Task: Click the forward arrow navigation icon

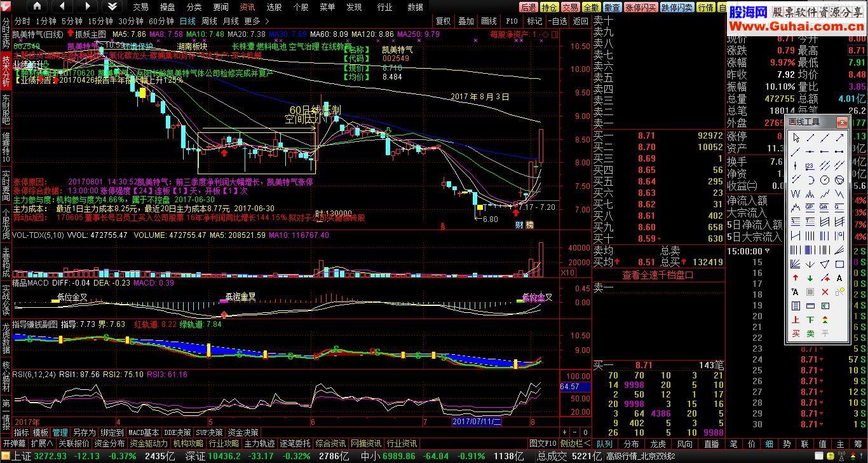Action: (86, 6)
